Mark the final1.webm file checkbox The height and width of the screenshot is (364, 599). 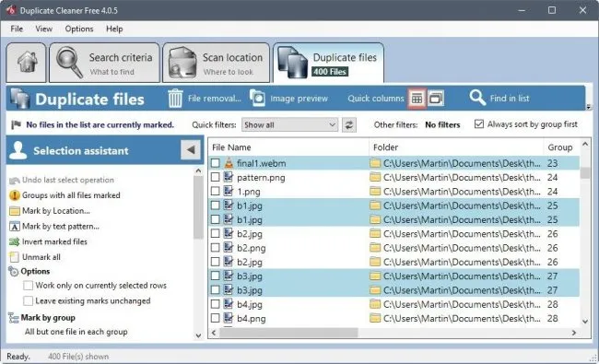pos(216,163)
